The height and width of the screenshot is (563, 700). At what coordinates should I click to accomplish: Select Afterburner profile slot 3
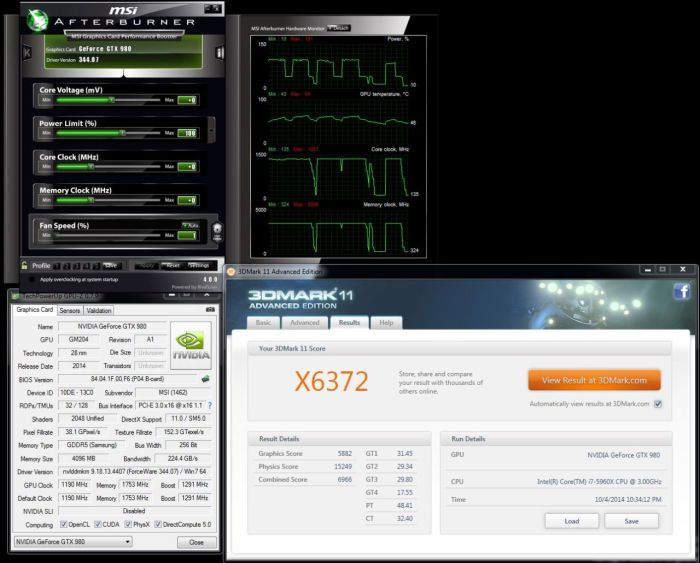pyautogui.click(x=76, y=266)
